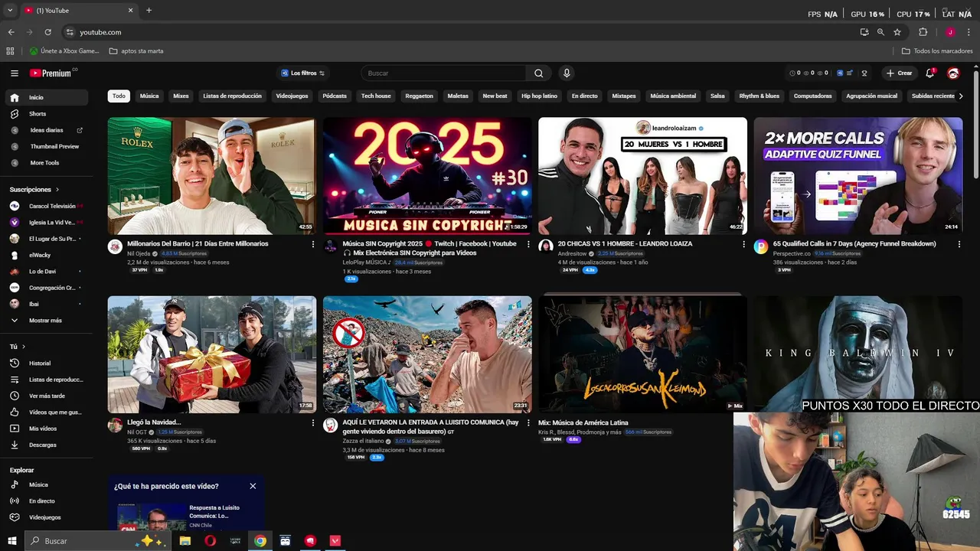Image resolution: width=980 pixels, height=551 pixels.
Task: Click Windows taskbar Buscar search box
Action: click(x=98, y=541)
